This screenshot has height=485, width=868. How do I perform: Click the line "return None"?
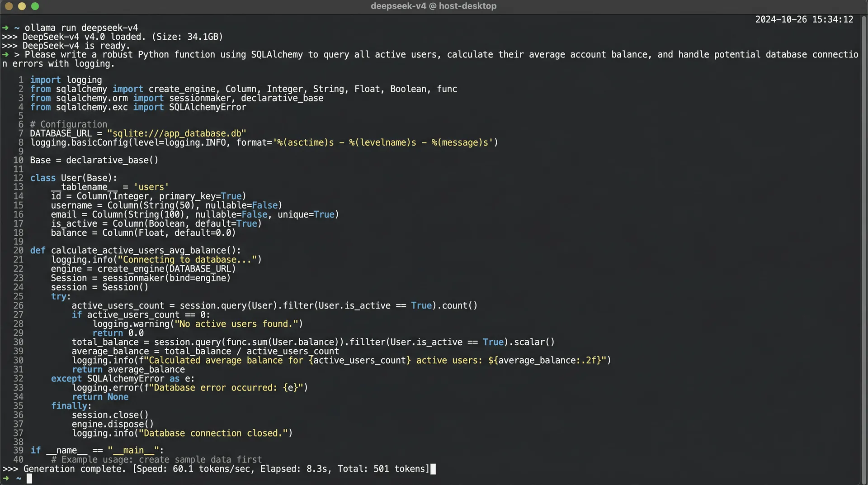click(x=100, y=397)
